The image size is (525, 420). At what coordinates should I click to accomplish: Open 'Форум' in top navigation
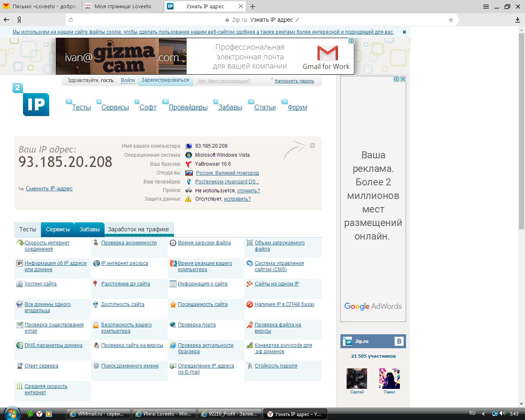tap(297, 107)
